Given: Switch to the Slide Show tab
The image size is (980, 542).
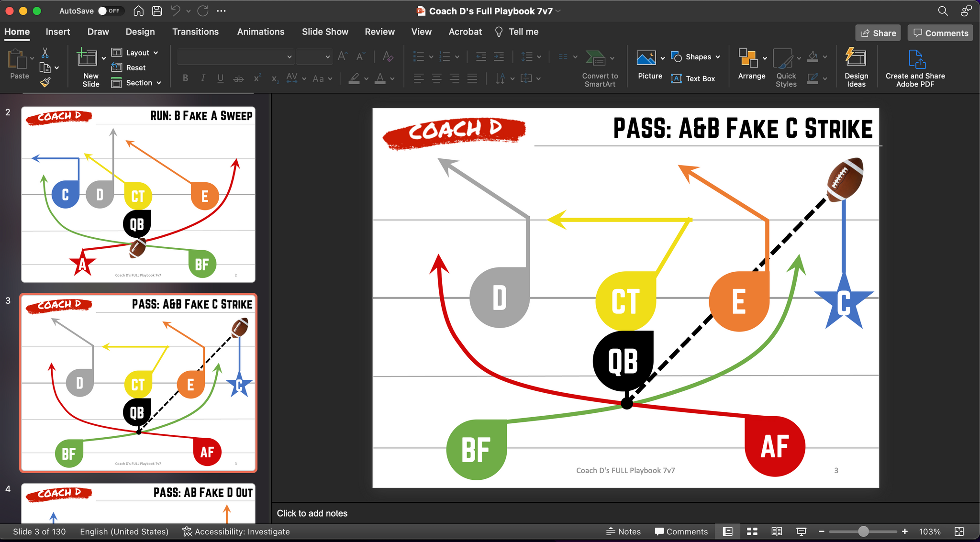Looking at the screenshot, I should 325,32.
